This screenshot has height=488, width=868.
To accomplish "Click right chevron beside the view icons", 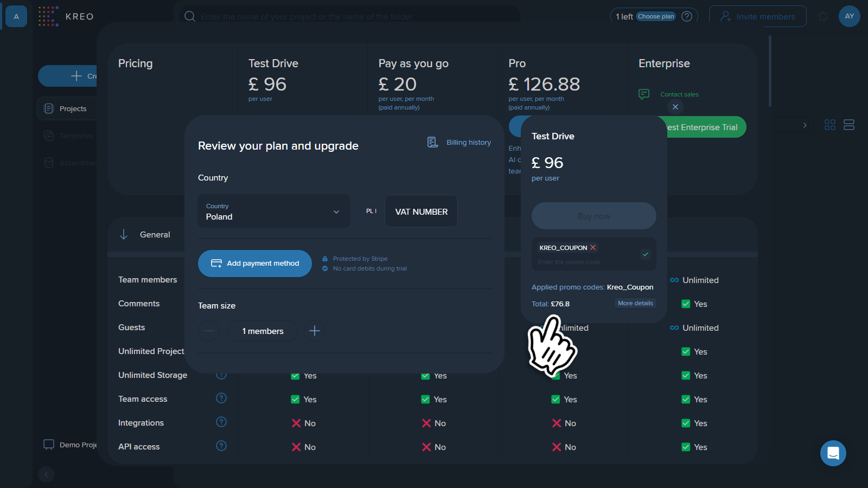I will (x=805, y=125).
